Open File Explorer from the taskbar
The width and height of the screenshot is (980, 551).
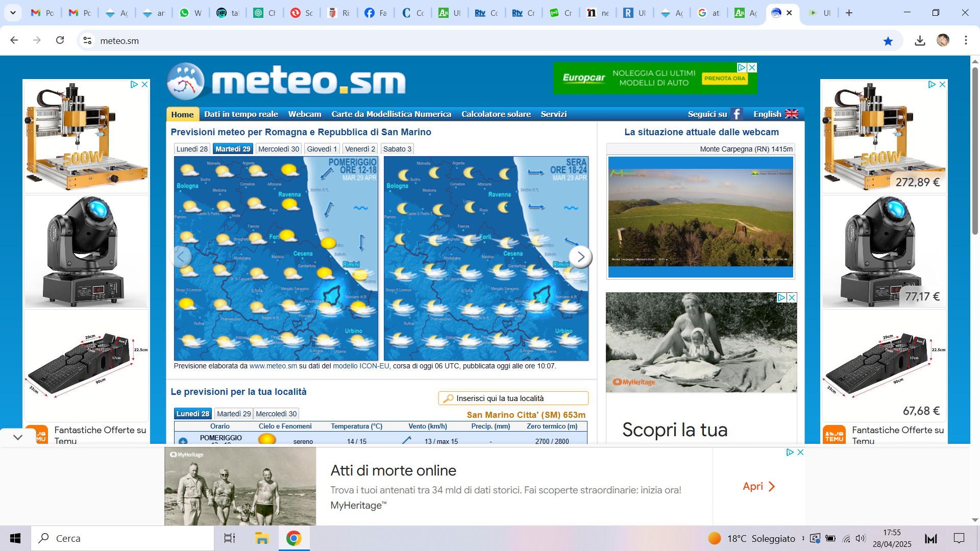tap(262, 538)
